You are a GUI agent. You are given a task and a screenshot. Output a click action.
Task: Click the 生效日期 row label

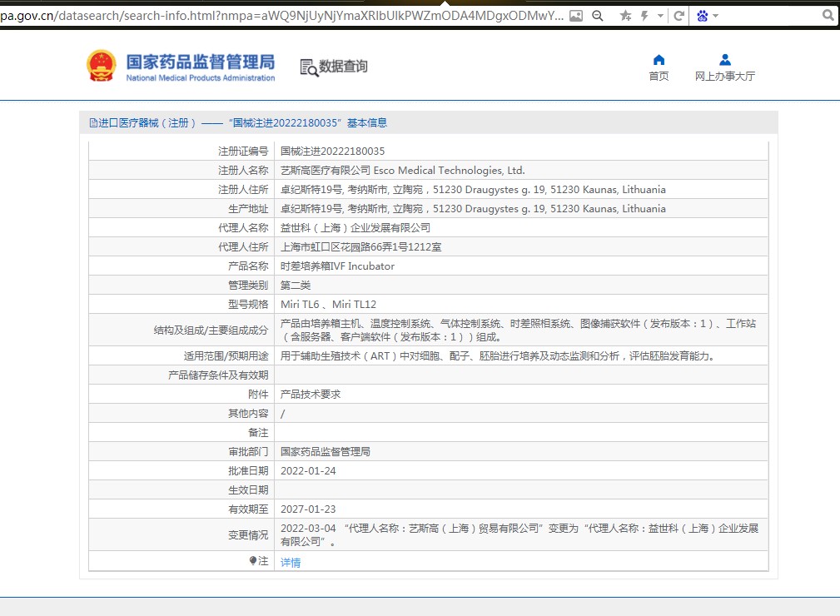[x=248, y=490]
